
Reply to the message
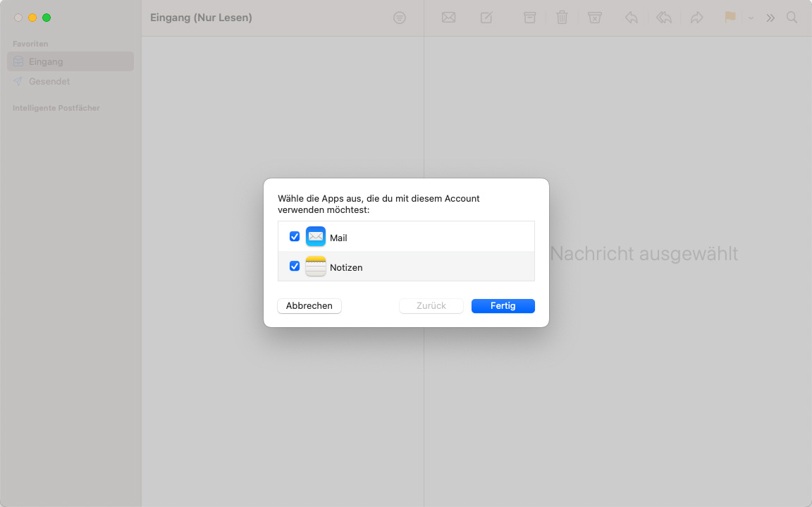pos(631,18)
